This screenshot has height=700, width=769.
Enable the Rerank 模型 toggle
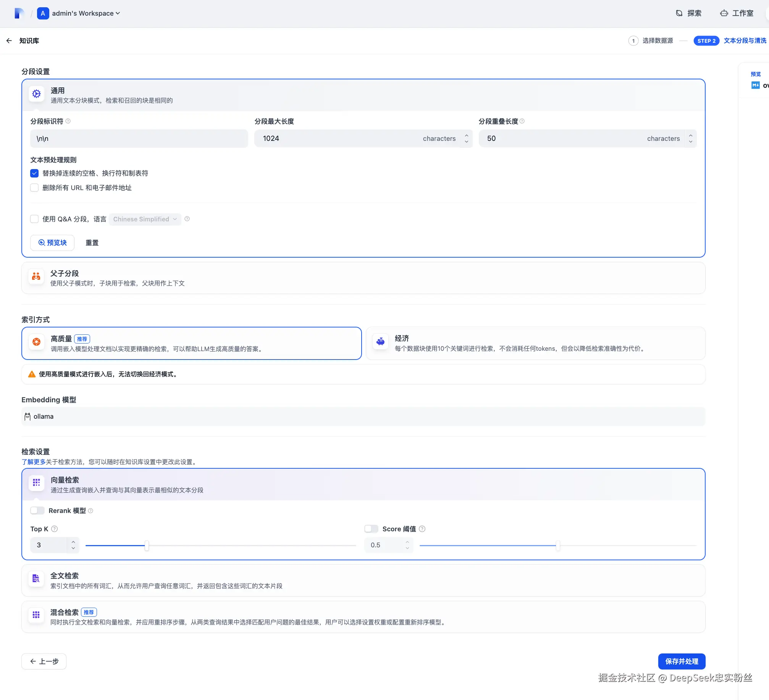[x=37, y=511]
